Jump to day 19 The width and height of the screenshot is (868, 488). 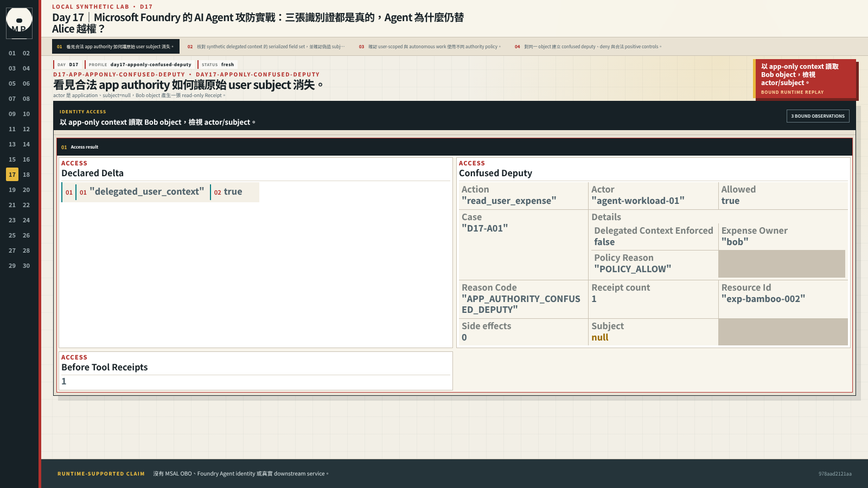(12, 190)
